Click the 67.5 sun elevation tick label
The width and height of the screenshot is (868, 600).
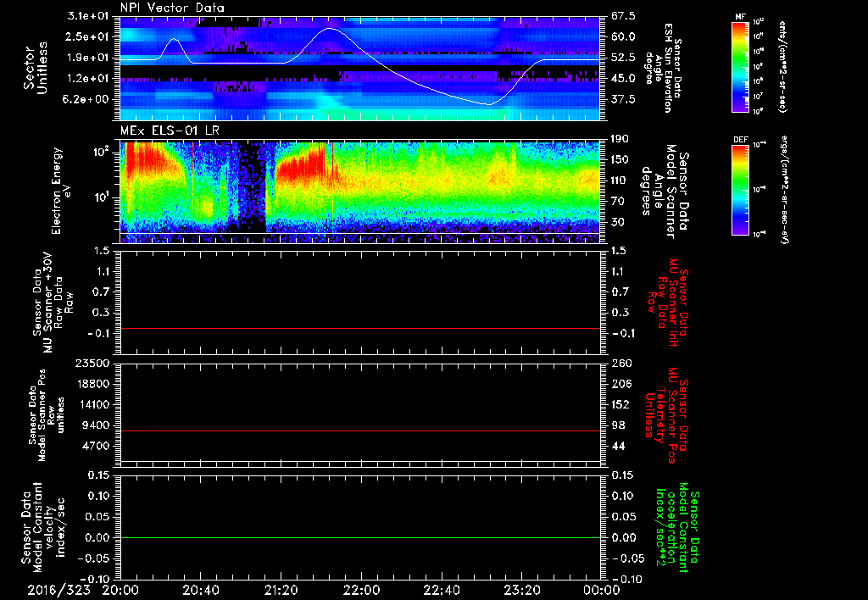tap(623, 16)
